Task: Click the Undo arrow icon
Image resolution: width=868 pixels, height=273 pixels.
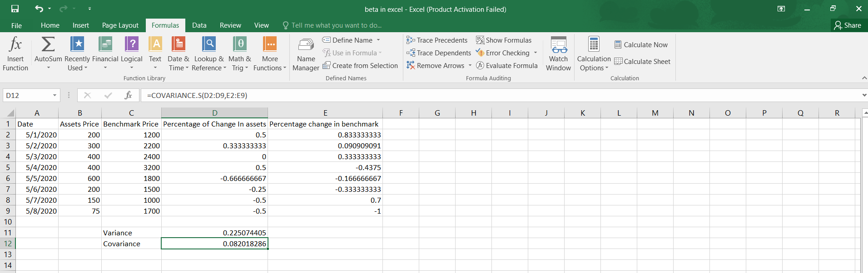Action: [x=39, y=9]
